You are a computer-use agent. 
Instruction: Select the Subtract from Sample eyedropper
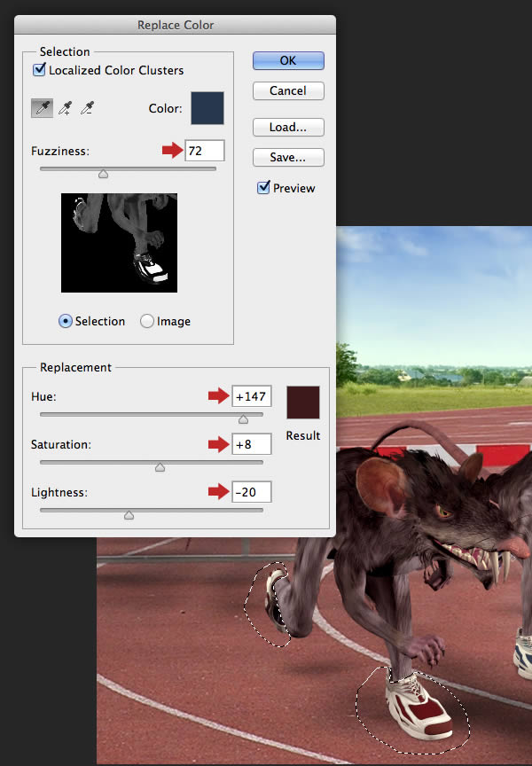(88, 108)
